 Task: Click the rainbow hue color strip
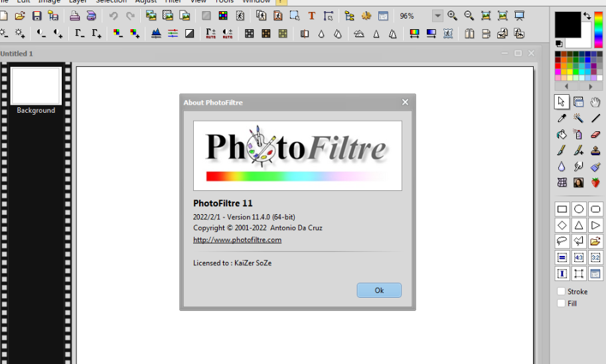click(598, 29)
